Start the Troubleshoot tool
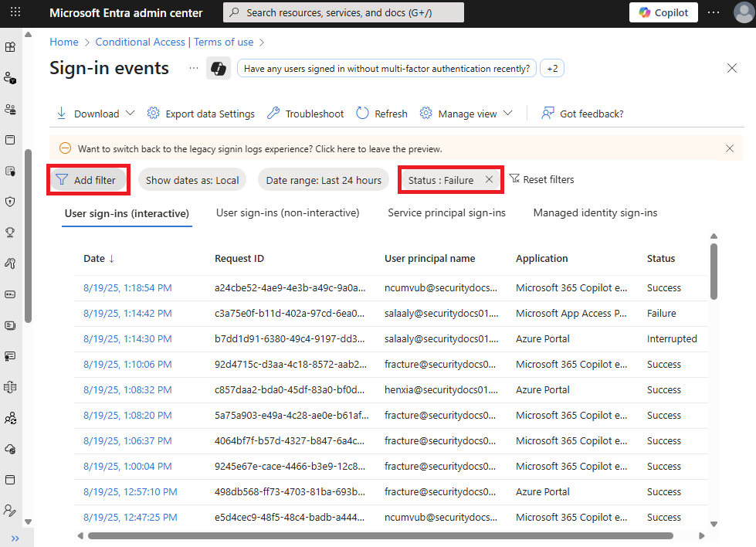The height and width of the screenshot is (547, 756). [304, 113]
